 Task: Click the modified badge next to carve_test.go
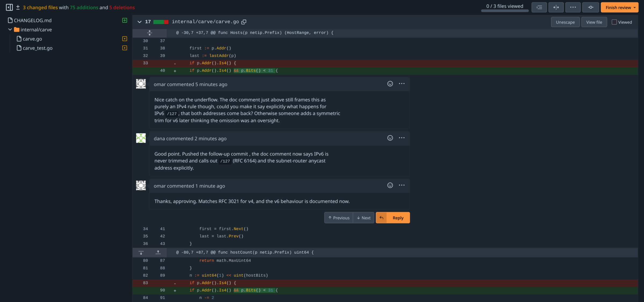coord(125,48)
